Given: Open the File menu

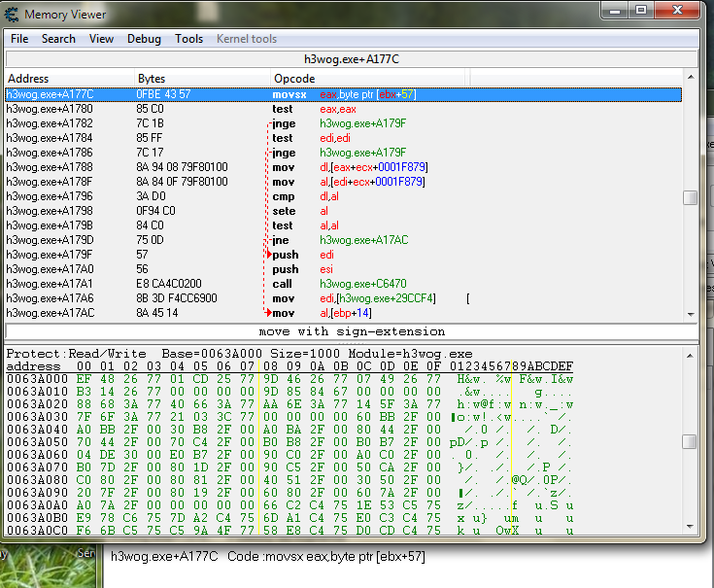Looking at the screenshot, I should pos(19,39).
